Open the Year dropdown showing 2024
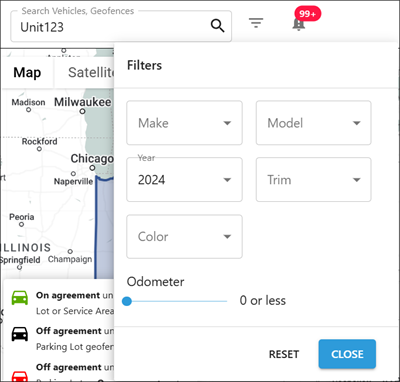Viewport: 400px width, 382px height. (x=184, y=180)
